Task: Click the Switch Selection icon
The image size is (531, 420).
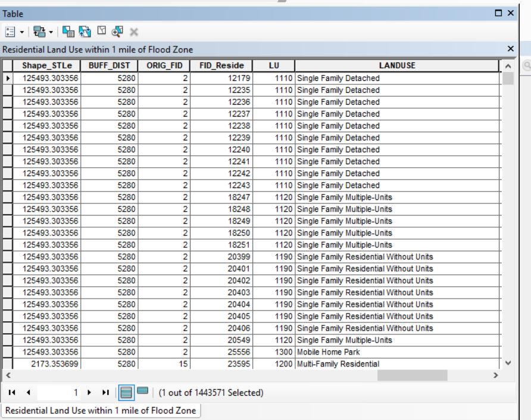Action: (85, 32)
